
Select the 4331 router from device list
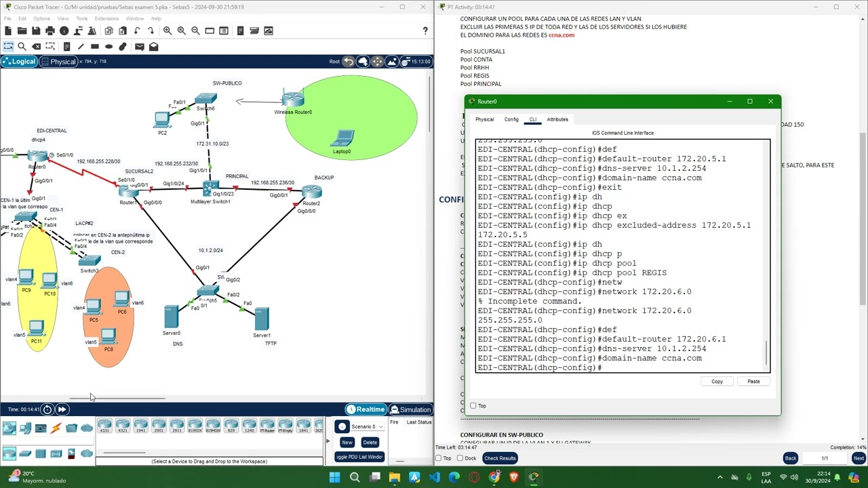click(104, 426)
